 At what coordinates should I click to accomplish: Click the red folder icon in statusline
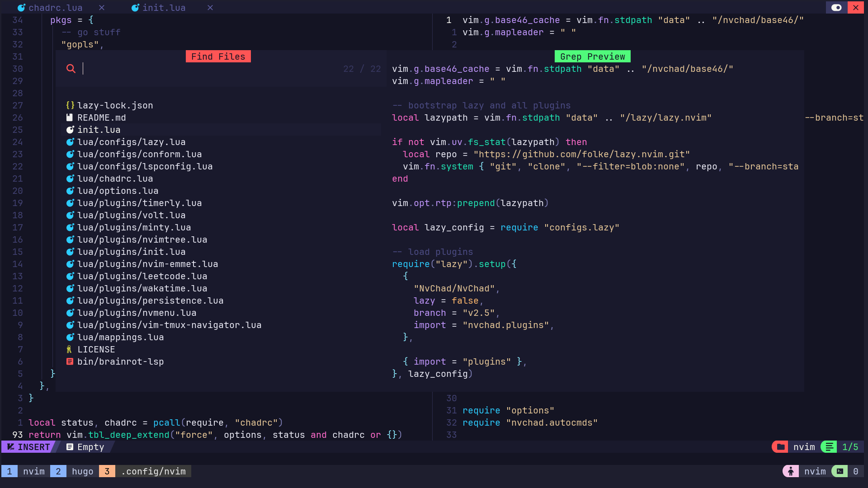(780, 447)
